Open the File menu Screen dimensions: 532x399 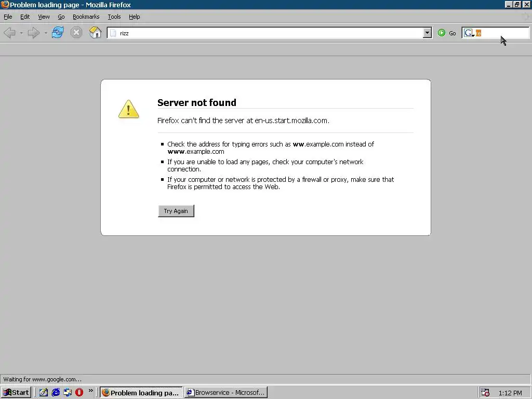(8, 17)
